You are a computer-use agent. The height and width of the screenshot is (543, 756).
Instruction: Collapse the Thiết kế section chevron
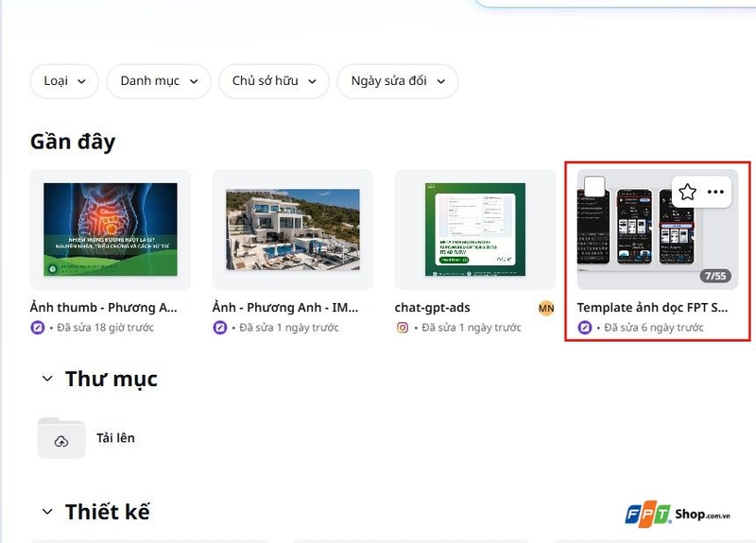pyautogui.click(x=47, y=512)
